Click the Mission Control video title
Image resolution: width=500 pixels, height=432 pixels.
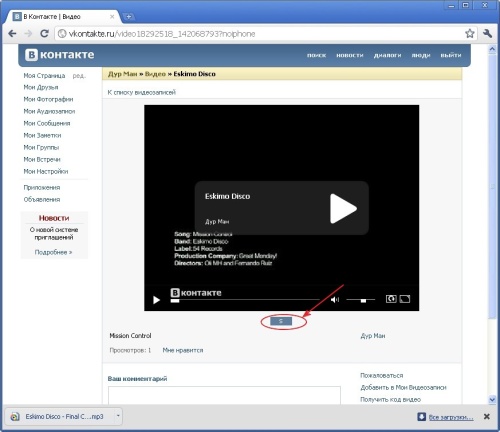(130, 336)
